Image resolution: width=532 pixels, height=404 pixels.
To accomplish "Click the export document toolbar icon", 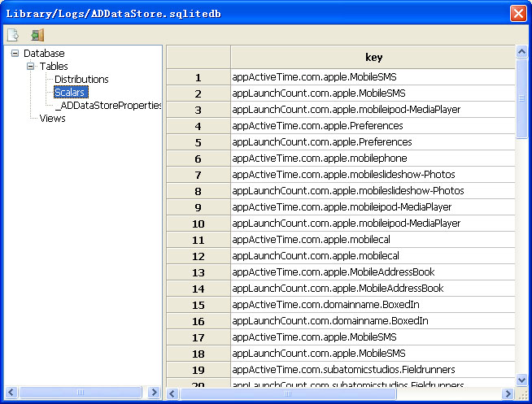I will [13, 35].
